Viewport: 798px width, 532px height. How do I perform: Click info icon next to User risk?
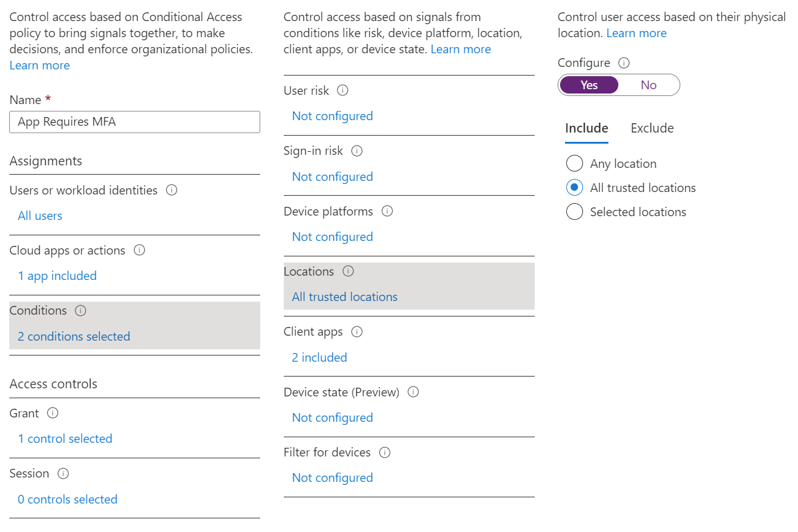(343, 90)
